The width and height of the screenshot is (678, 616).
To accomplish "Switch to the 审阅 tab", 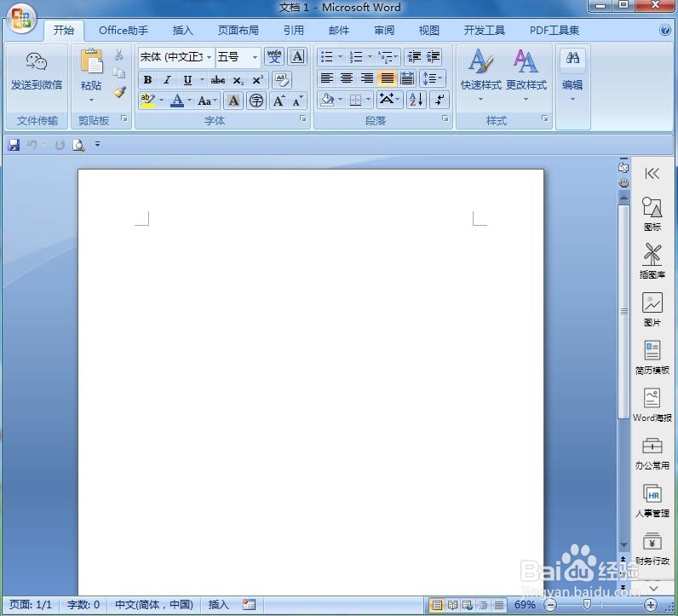I will [384, 31].
